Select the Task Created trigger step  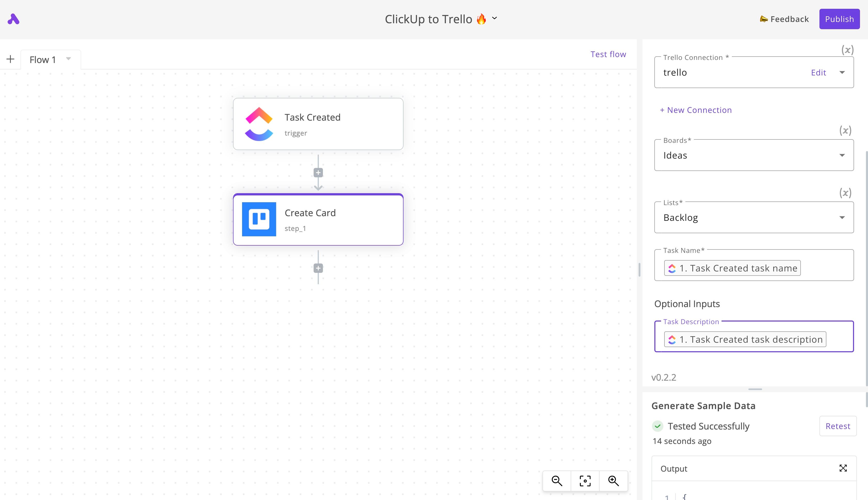318,124
